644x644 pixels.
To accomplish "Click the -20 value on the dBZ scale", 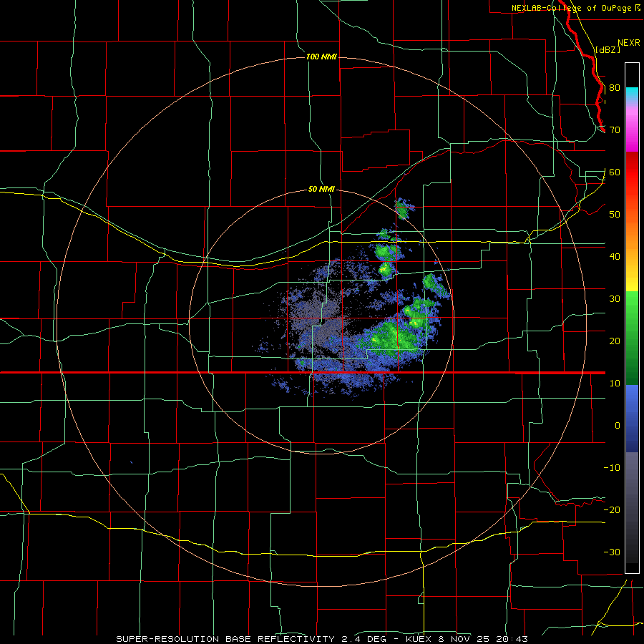I will click(612, 510).
